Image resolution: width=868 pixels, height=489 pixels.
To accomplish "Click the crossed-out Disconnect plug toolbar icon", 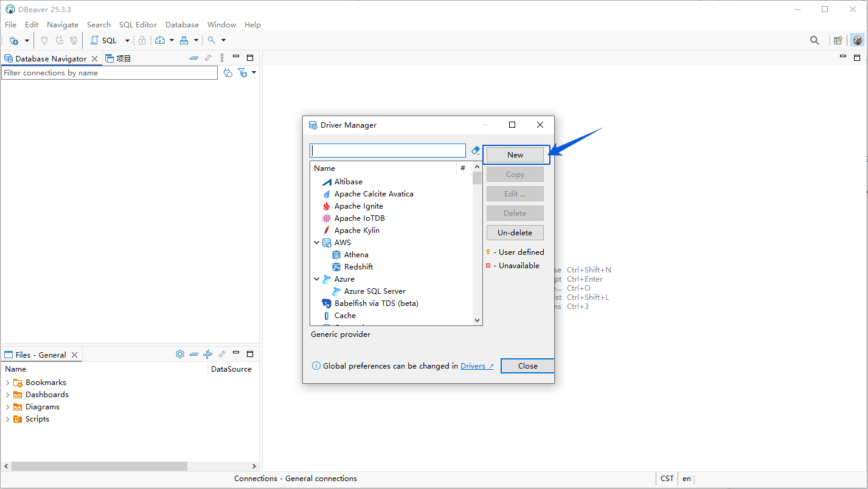I will click(74, 40).
